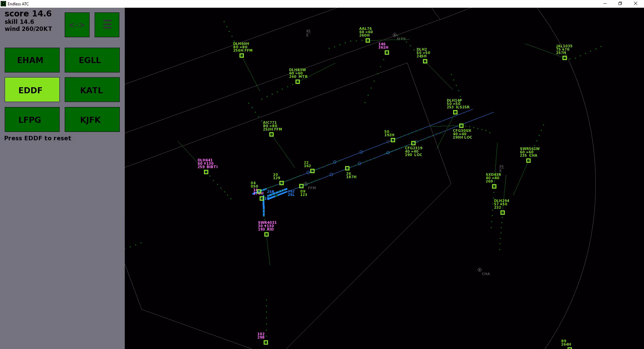The height and width of the screenshot is (349, 644).
Task: Select departing aircraft SWR4031 blip
Action: (x=266, y=235)
